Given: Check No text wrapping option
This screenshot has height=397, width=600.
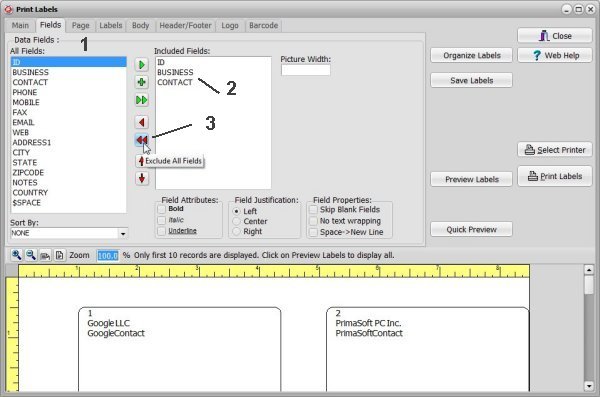Looking at the screenshot, I should tap(313, 221).
